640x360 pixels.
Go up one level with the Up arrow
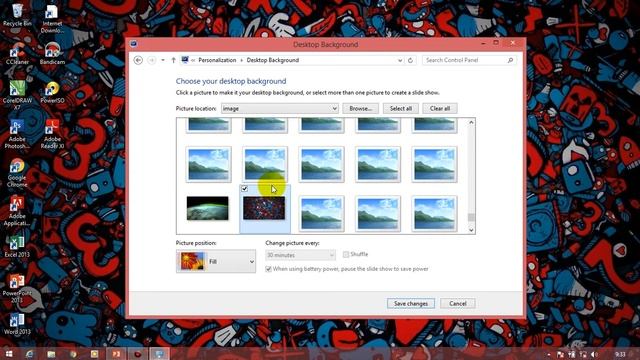[x=173, y=60]
